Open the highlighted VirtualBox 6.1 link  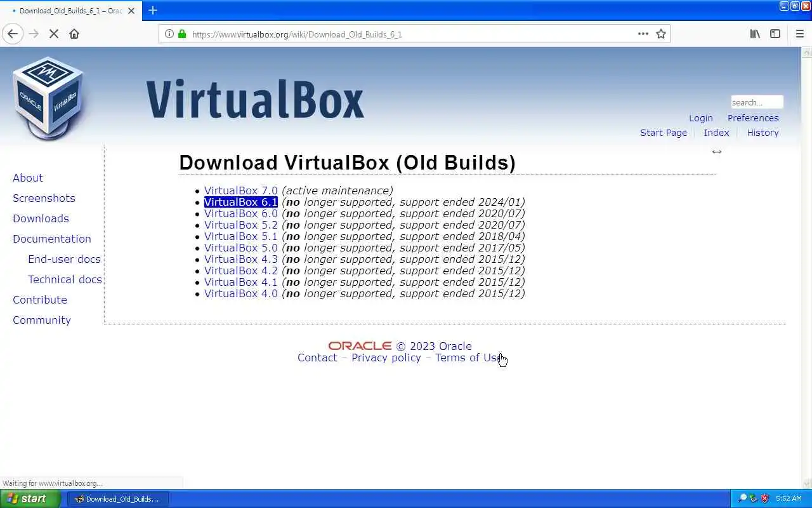241,202
